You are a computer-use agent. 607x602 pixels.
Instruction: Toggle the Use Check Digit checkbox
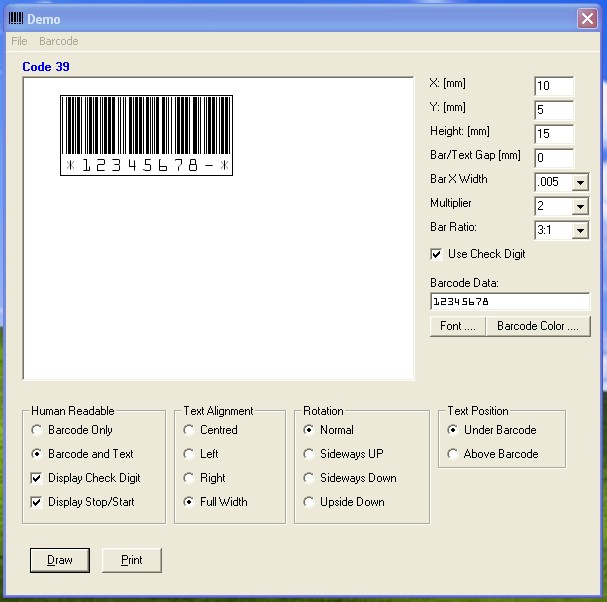[x=436, y=254]
